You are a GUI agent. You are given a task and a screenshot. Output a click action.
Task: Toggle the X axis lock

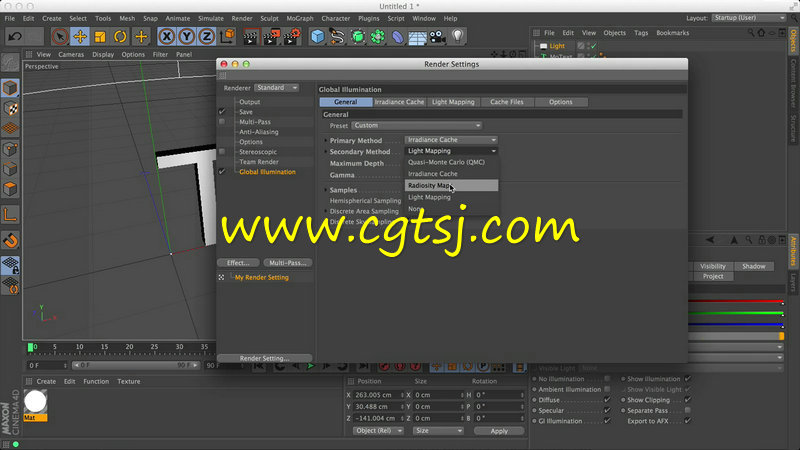tap(167, 36)
